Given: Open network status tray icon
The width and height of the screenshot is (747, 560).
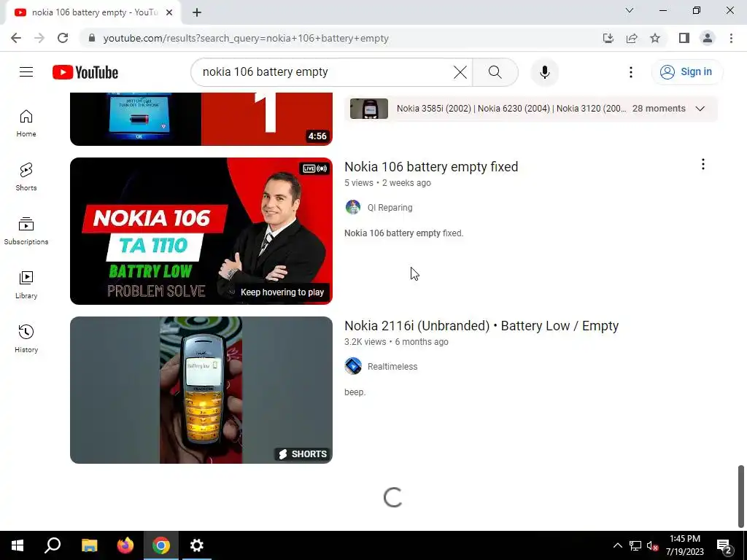Looking at the screenshot, I should point(635,545).
